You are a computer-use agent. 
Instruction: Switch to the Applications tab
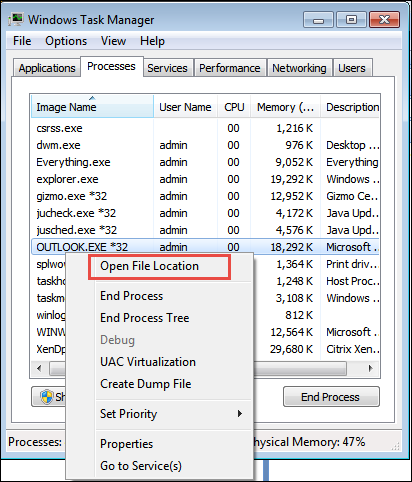point(47,68)
